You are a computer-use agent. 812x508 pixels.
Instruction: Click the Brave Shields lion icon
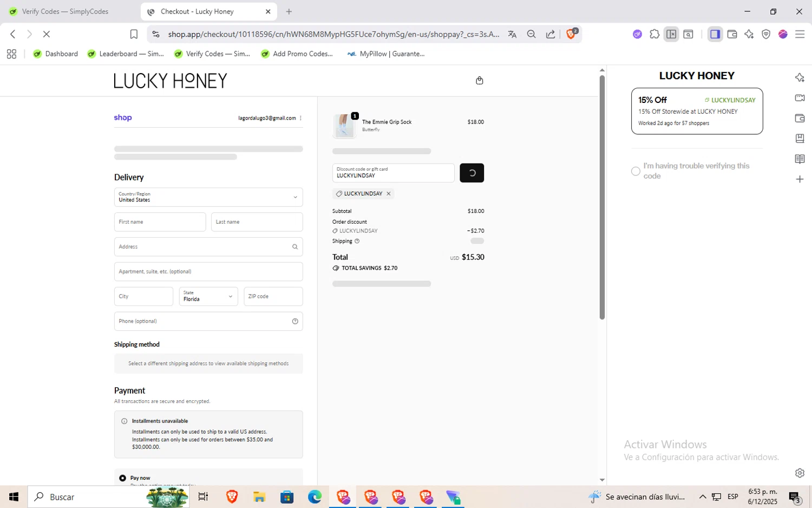(571, 34)
